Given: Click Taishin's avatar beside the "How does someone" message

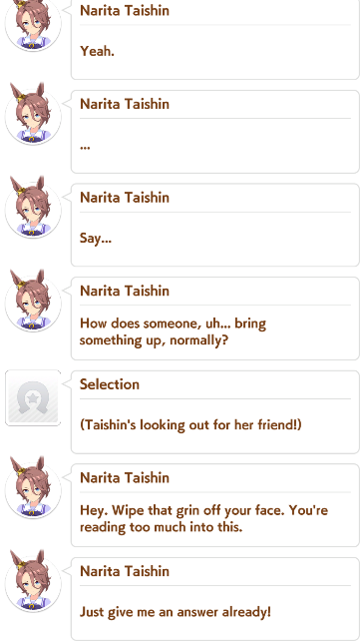Looking at the screenshot, I should (x=33, y=303).
